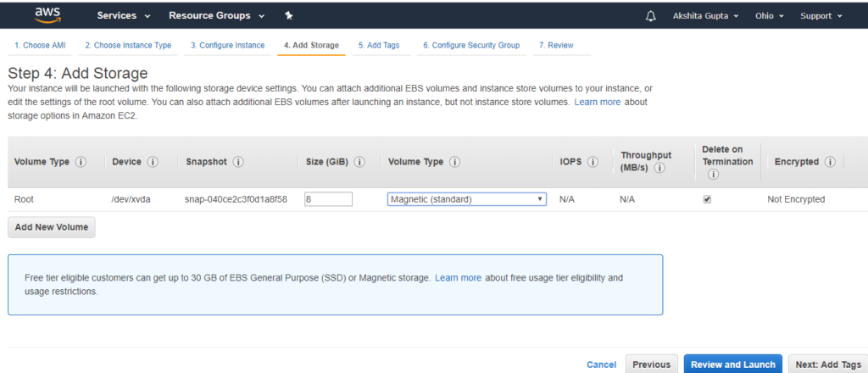Screen dimensions: 868x373
Task: Click the snapshot ID snap-040ce2c3f0d1a8f58
Action: (x=236, y=200)
